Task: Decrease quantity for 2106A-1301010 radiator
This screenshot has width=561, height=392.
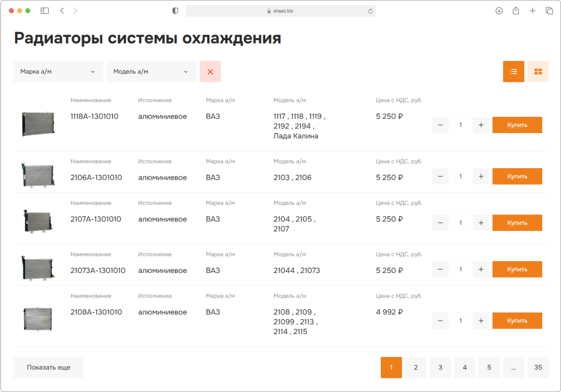Action: [x=440, y=176]
